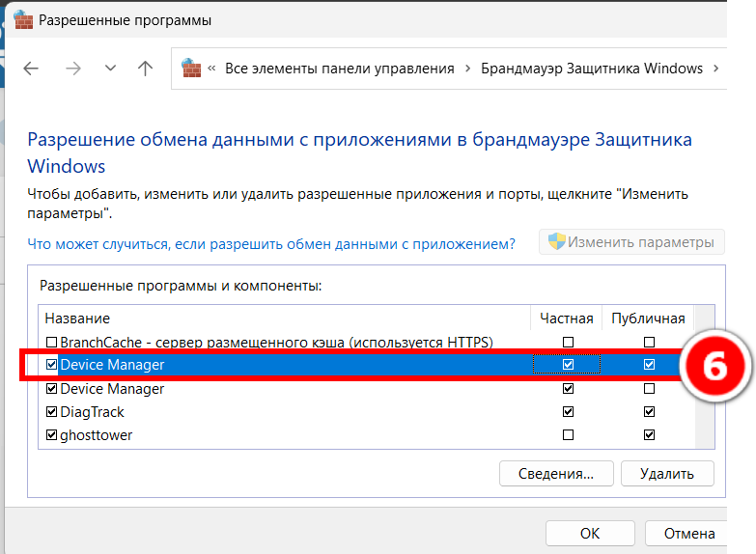Click the 'Изменить параметры' button
The width and height of the screenshot is (756, 554).
click(x=631, y=241)
